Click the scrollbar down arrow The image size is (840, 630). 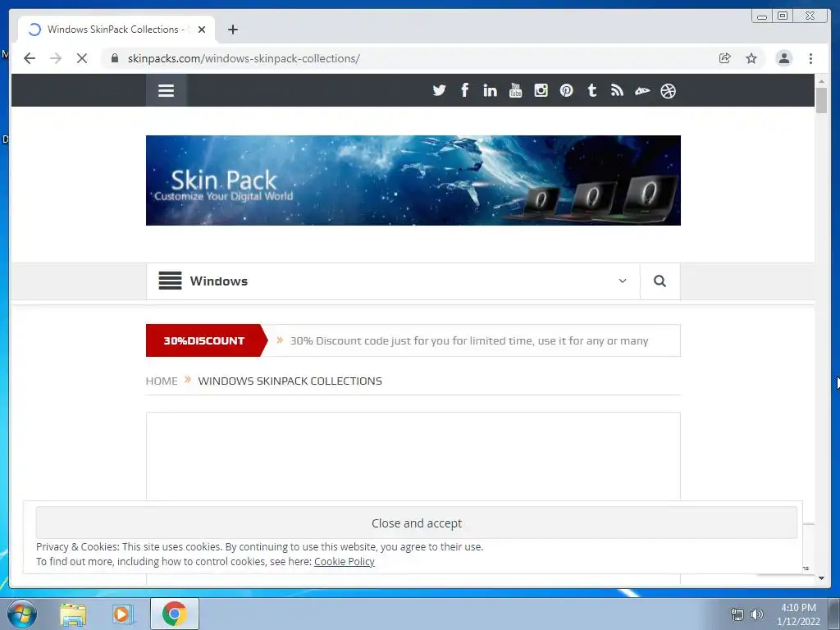(x=821, y=578)
